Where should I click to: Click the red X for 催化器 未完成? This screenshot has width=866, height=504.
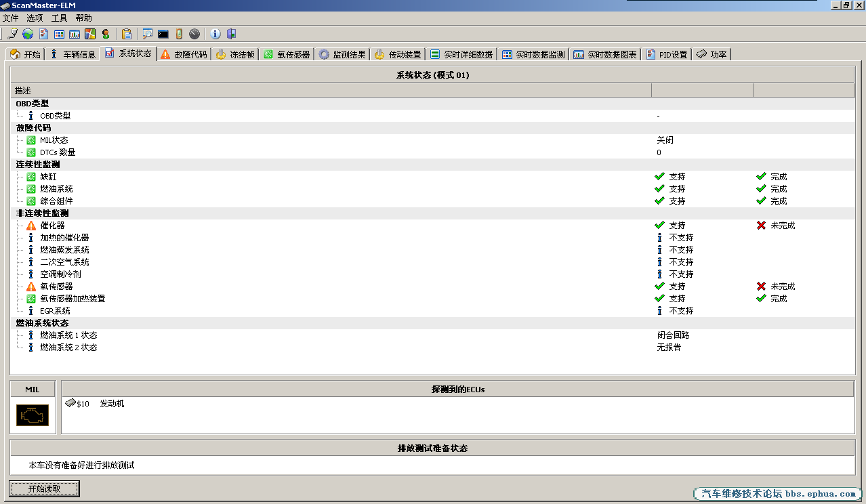click(x=762, y=226)
